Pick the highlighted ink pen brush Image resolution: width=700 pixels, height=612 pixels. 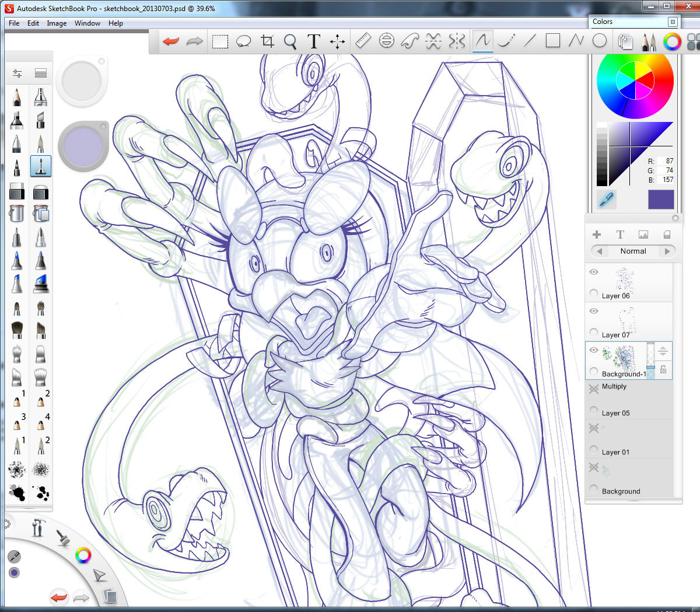coord(40,166)
